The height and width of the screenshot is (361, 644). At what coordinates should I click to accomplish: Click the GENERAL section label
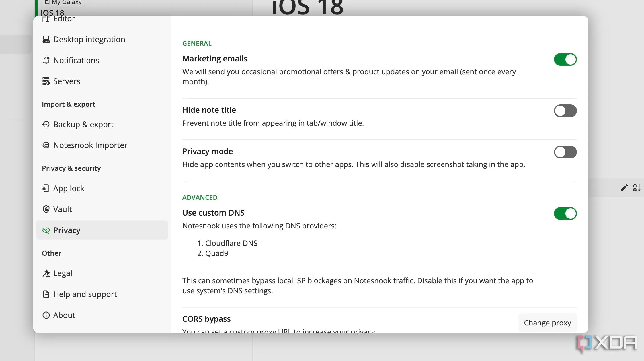coord(197,43)
